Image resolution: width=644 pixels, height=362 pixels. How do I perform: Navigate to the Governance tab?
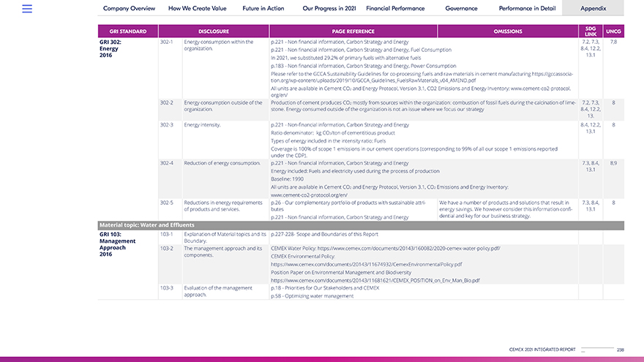click(461, 8)
